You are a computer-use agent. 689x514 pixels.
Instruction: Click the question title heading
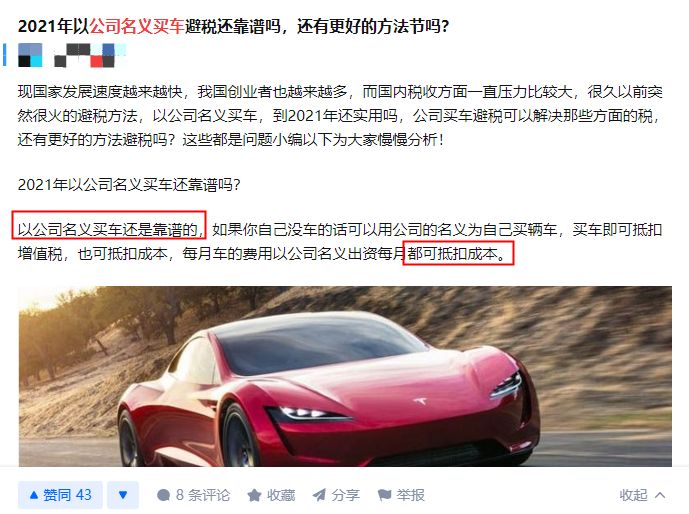[233, 26]
